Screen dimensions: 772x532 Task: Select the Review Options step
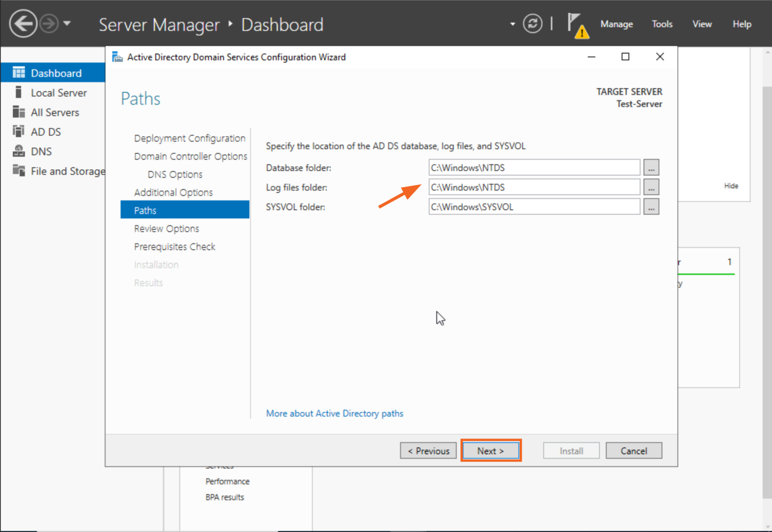click(x=166, y=229)
